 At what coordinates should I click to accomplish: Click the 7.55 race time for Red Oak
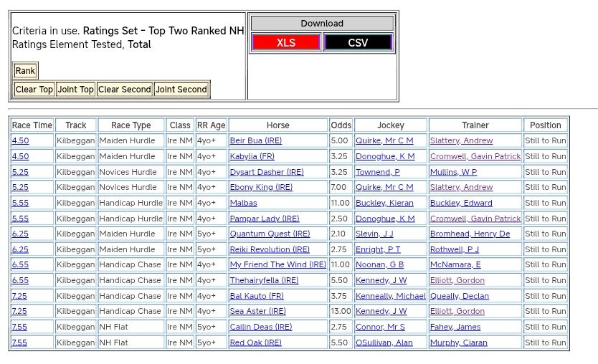20,343
